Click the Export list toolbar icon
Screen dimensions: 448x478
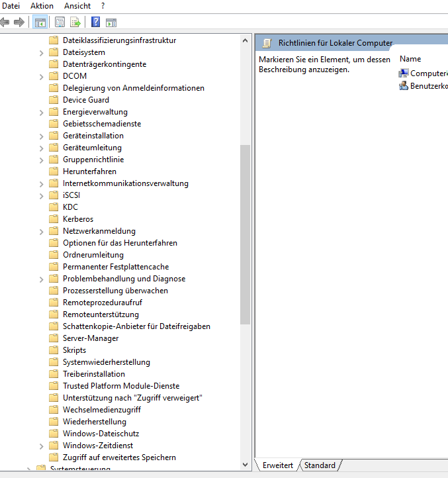(75, 23)
